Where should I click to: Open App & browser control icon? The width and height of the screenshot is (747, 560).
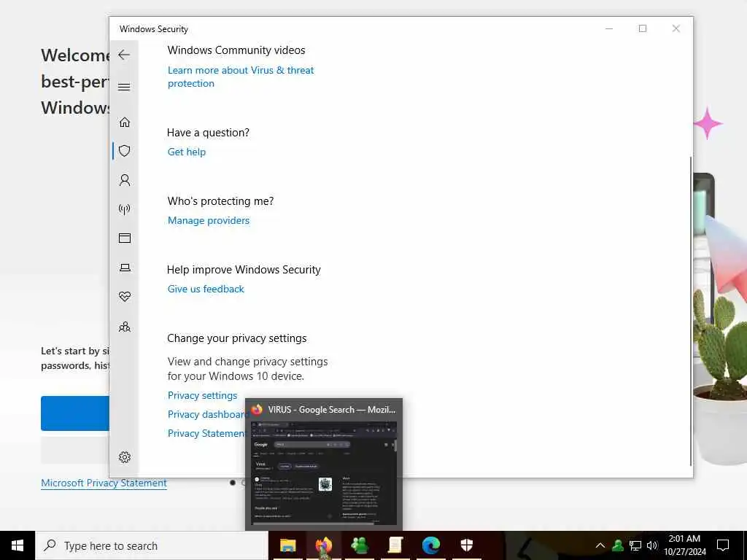click(x=124, y=238)
